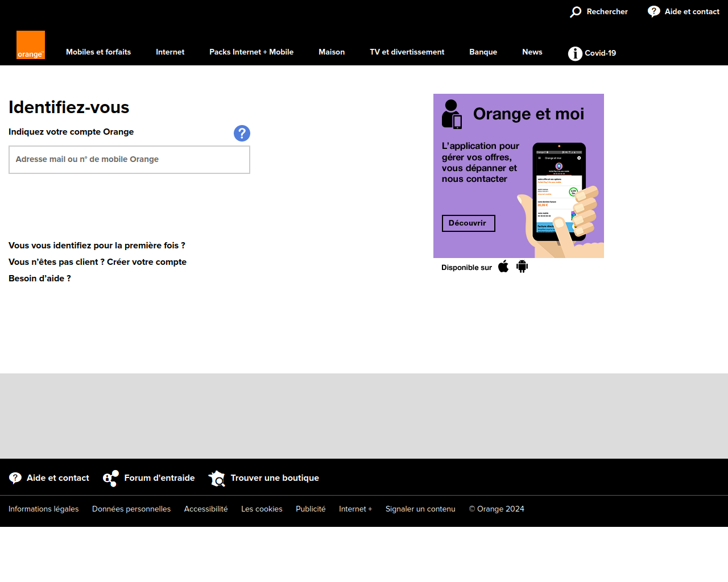Open Informations légales
This screenshot has height=582, width=728.
click(44, 509)
